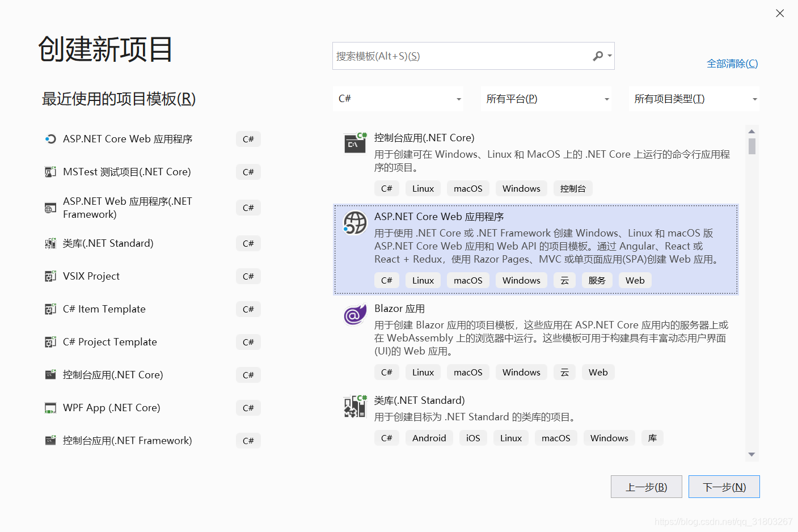The height and width of the screenshot is (532, 798).
Task: Open the 所有项目类型 project type dropdown
Action: click(694, 99)
